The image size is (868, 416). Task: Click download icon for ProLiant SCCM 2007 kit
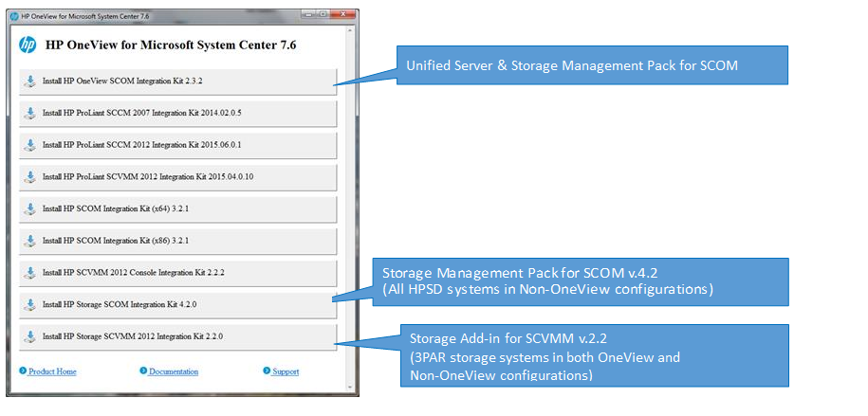coord(30,113)
